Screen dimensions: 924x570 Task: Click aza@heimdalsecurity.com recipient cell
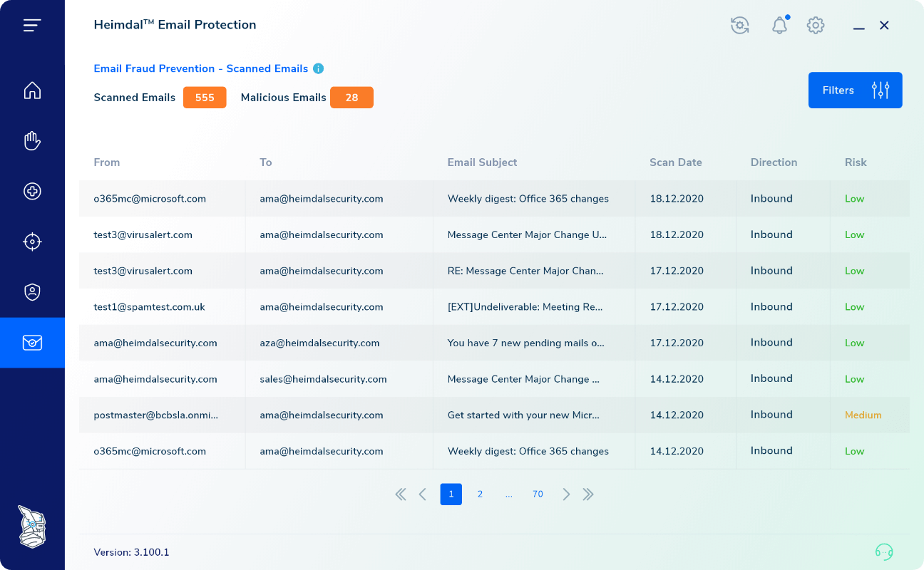(x=319, y=343)
